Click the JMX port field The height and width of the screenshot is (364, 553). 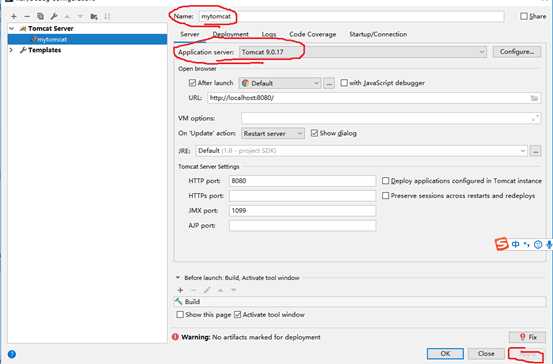click(x=302, y=211)
